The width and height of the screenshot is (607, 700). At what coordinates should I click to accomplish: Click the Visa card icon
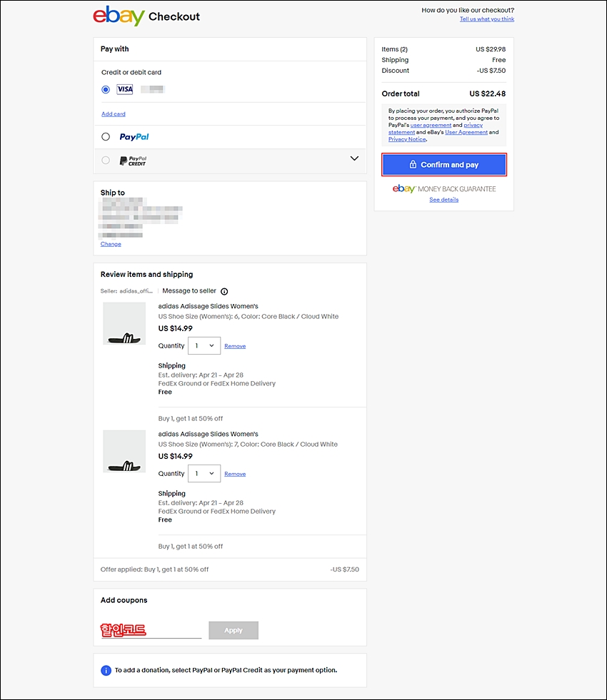[x=125, y=89]
